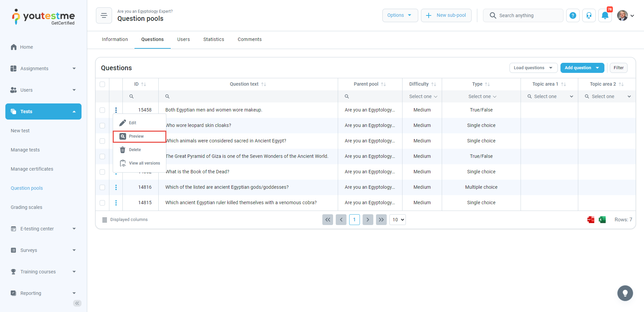The image size is (644, 312).
Task: Click the New sub-pool button
Action: [x=446, y=15]
